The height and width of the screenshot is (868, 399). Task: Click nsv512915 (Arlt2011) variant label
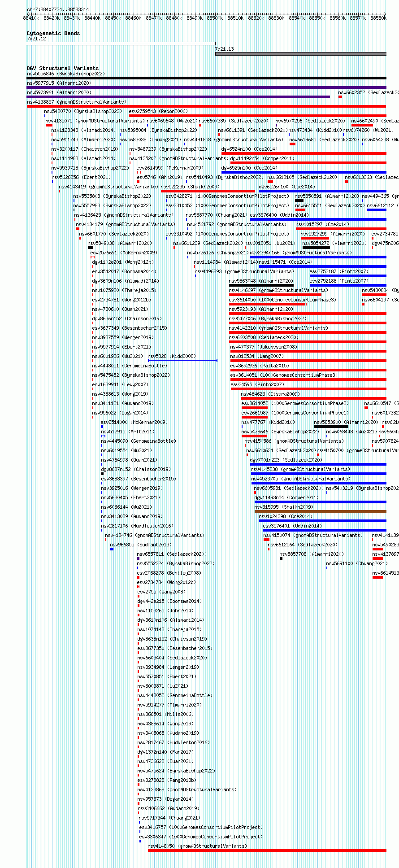coord(128,432)
